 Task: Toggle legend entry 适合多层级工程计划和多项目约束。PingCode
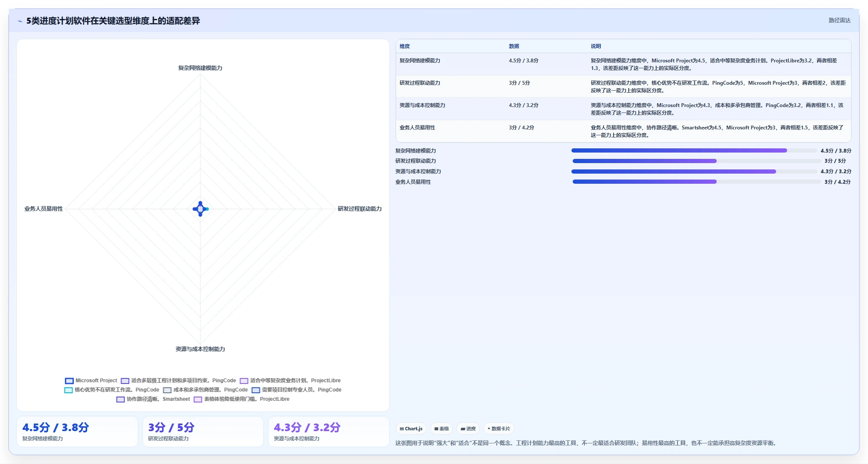click(x=178, y=381)
